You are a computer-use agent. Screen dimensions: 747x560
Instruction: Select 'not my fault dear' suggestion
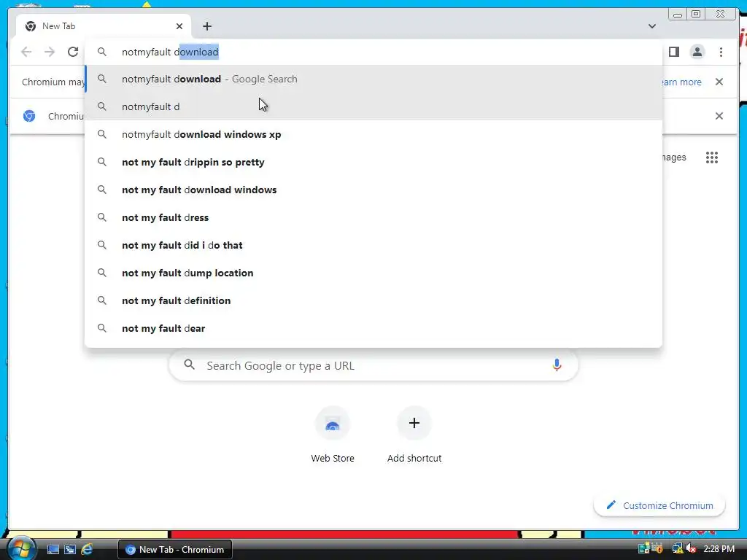[373, 328]
